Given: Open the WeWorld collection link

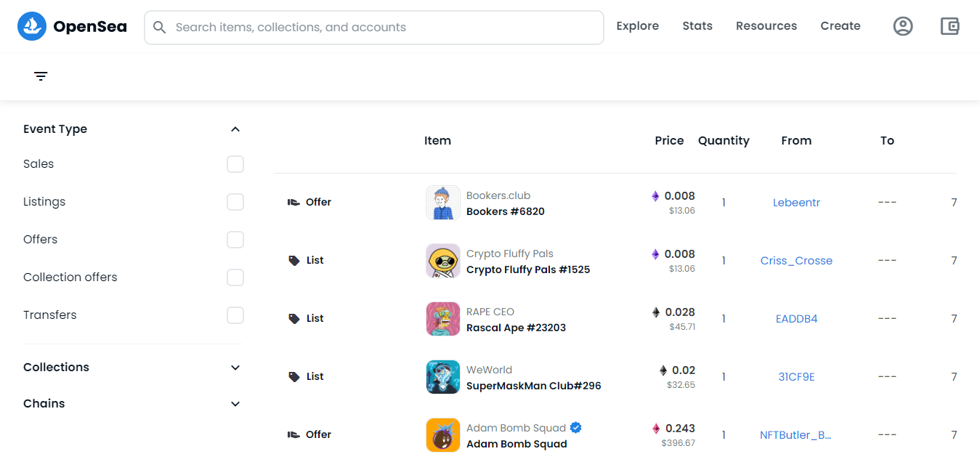Looking at the screenshot, I should point(490,370).
